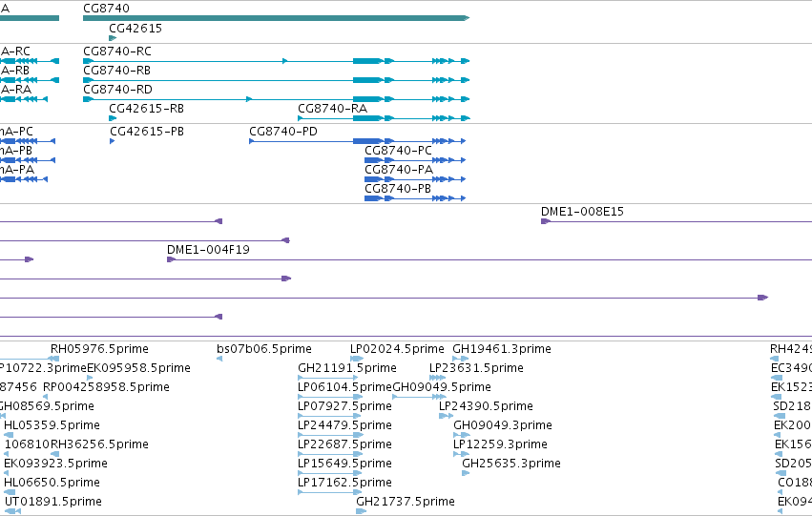Click the RP004258958.5prime EST label
The height and width of the screenshot is (516, 812).
point(106,387)
